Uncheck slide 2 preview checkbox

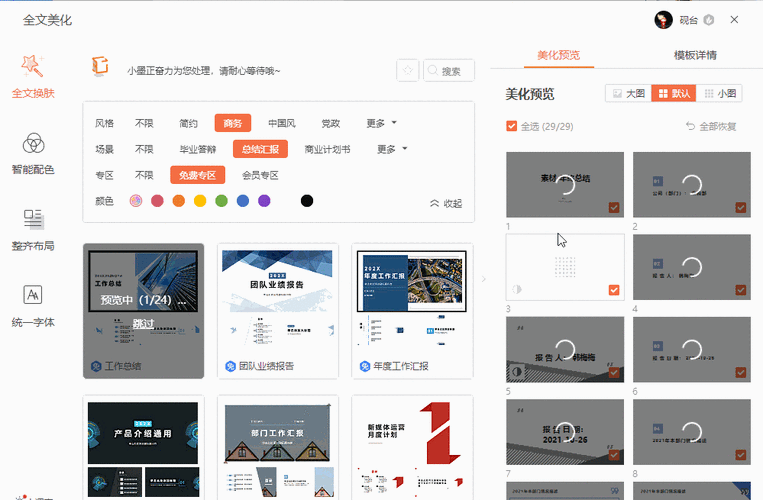tap(741, 208)
